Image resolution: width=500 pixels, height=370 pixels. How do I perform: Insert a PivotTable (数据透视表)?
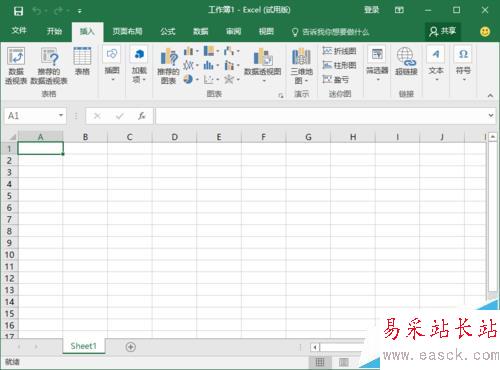coord(16,65)
